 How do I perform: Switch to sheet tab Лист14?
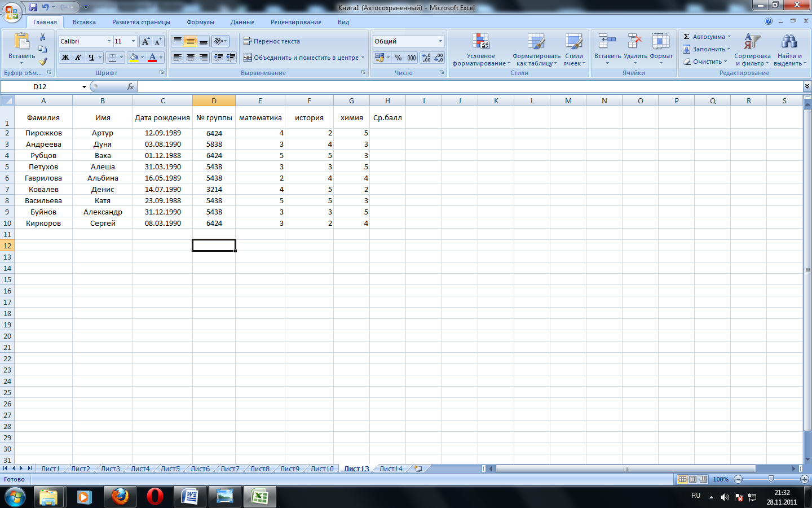point(391,468)
